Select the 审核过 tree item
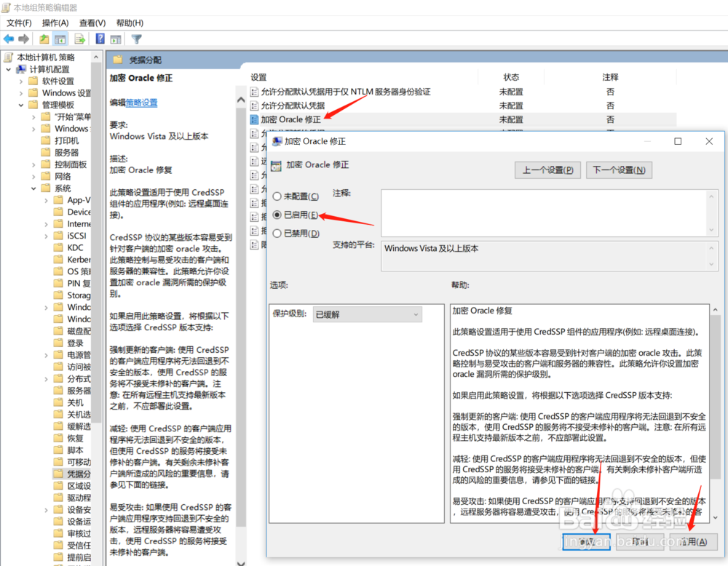728x566 pixels. click(79, 533)
